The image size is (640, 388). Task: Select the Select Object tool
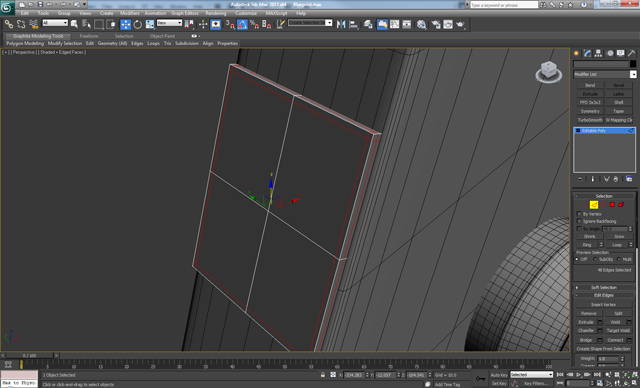[74, 24]
